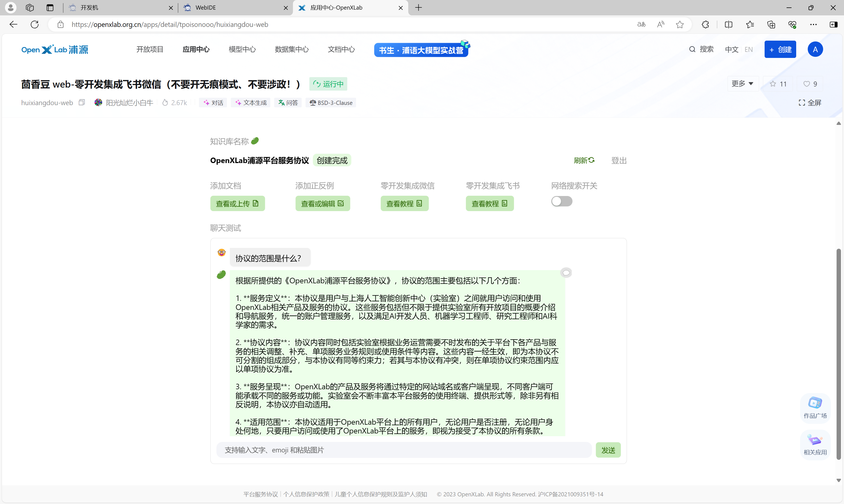The height and width of the screenshot is (504, 844).
Task: Expand the 更多 dropdown
Action: (743, 83)
